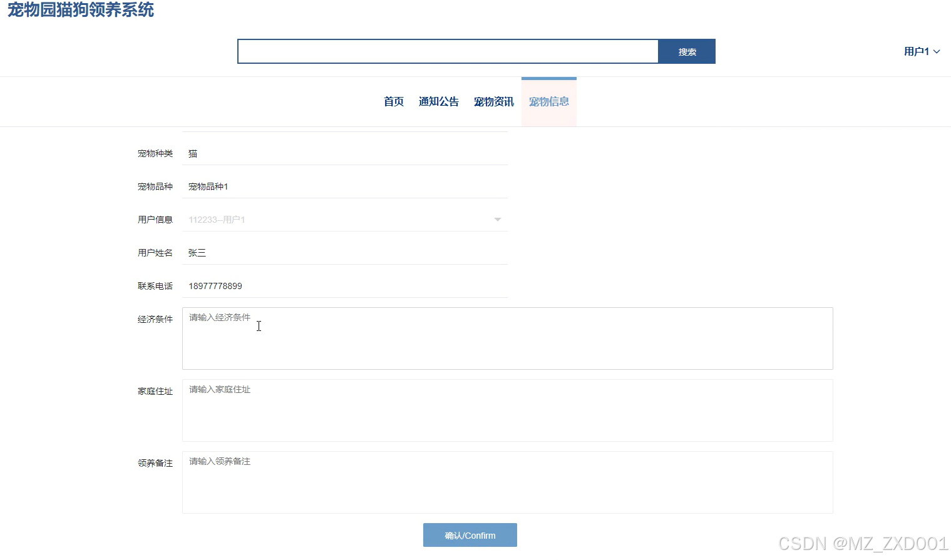Click the 宠物种类 field containing 猫
This screenshot has height=560, width=951.
pos(345,153)
